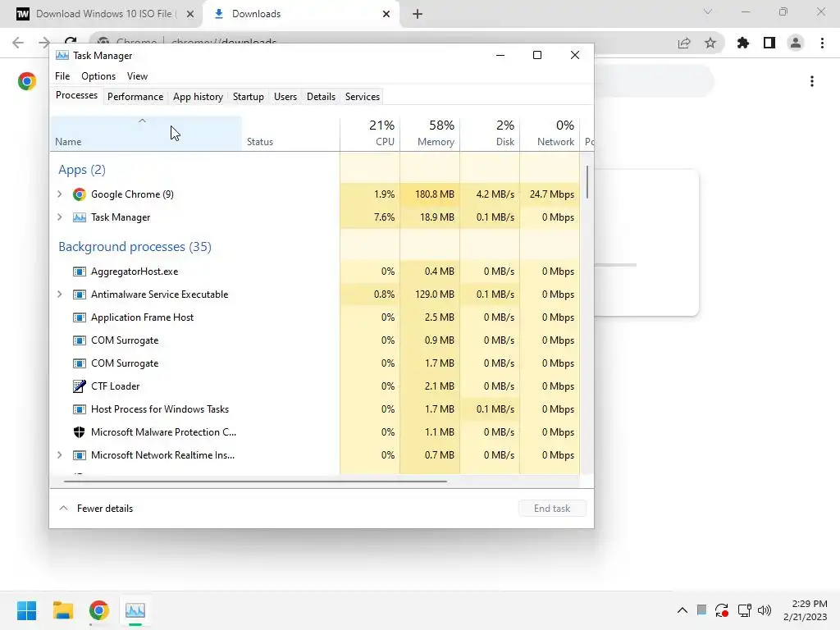Image resolution: width=840 pixels, height=630 pixels.
Task: Open the View menu
Action: click(137, 76)
